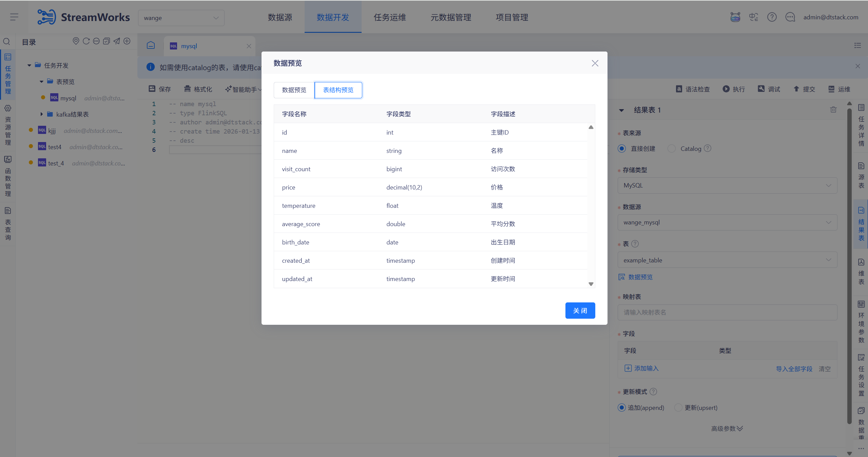Click the checklist icon in the directory header
The image size is (868, 457).
[107, 41]
